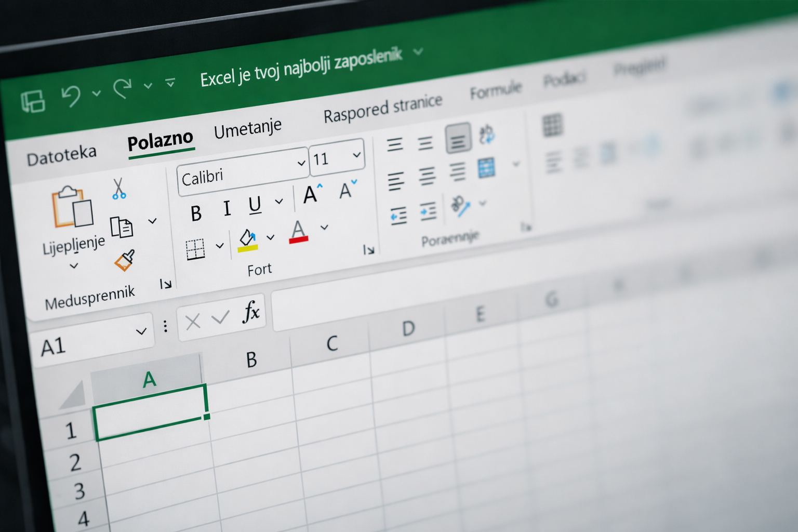The image size is (798, 532).
Task: Click the text Orientation icon
Action: 460,206
